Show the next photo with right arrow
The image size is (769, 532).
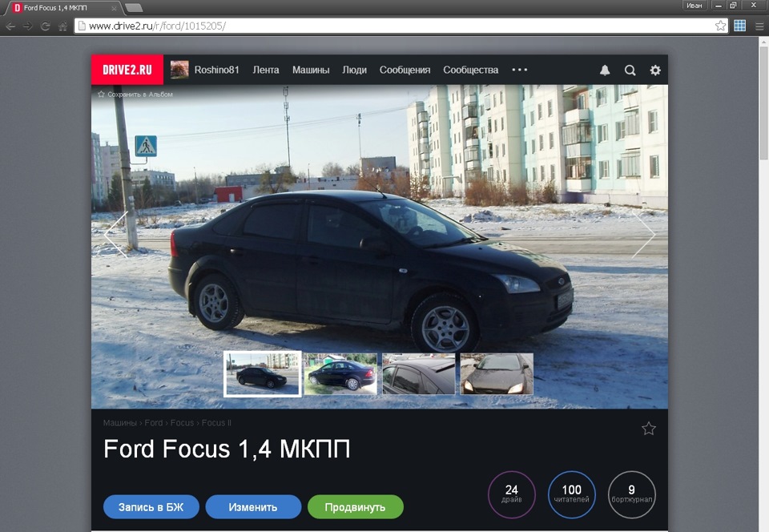tap(643, 235)
